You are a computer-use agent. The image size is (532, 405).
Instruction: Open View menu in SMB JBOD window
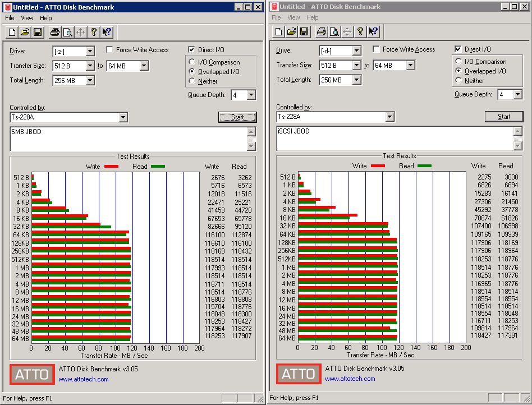27,18
